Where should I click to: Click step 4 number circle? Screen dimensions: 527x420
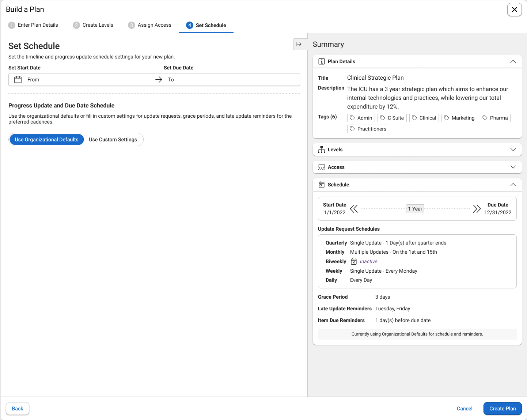pos(190,25)
